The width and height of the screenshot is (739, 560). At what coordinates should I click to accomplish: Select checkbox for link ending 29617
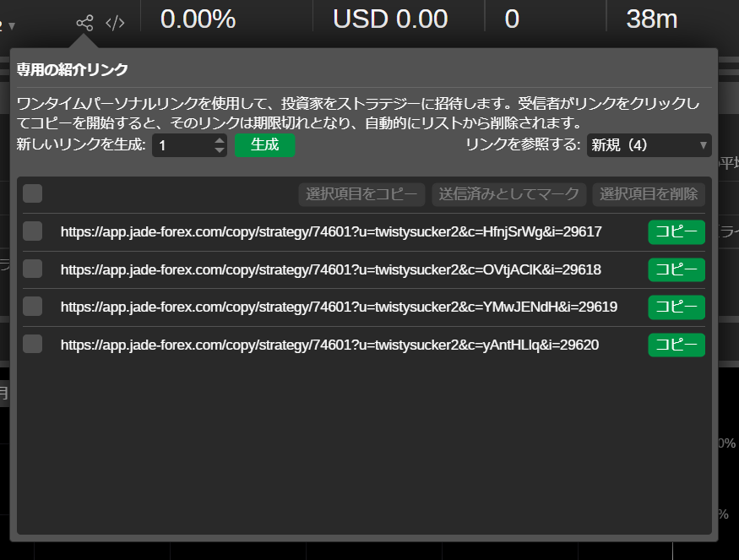(x=33, y=231)
